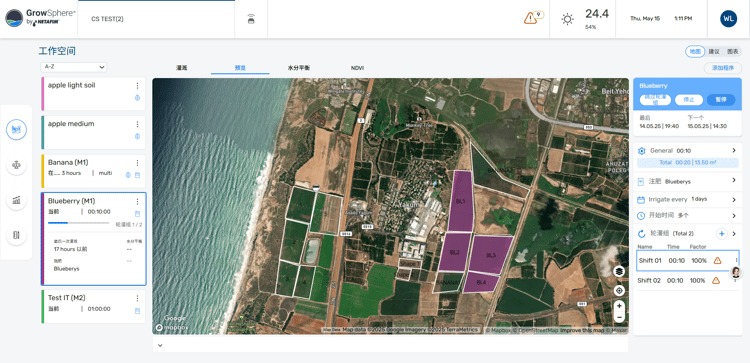Click the map locate target button
This screenshot has height=363, width=750.
pyautogui.click(x=619, y=290)
